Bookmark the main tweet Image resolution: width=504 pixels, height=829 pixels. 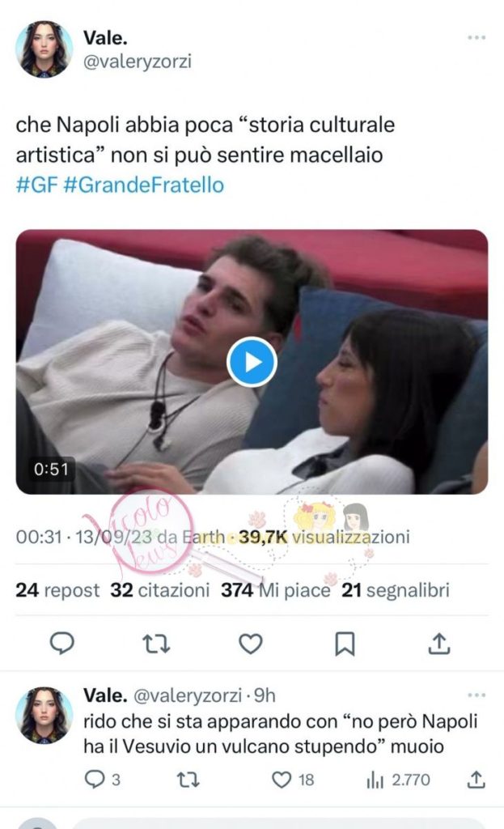[345, 644]
